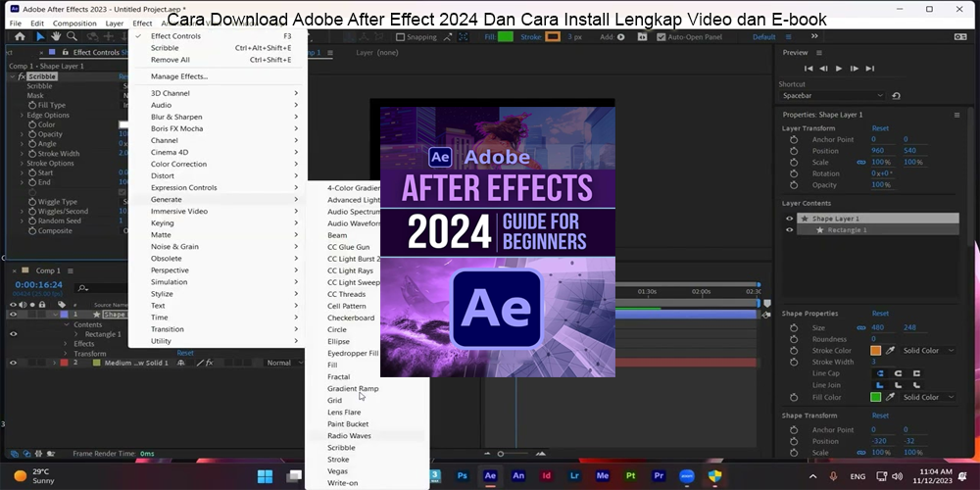Click the current time 0:00:16:24
Image resolution: width=980 pixels, height=490 pixels.
[x=39, y=285]
